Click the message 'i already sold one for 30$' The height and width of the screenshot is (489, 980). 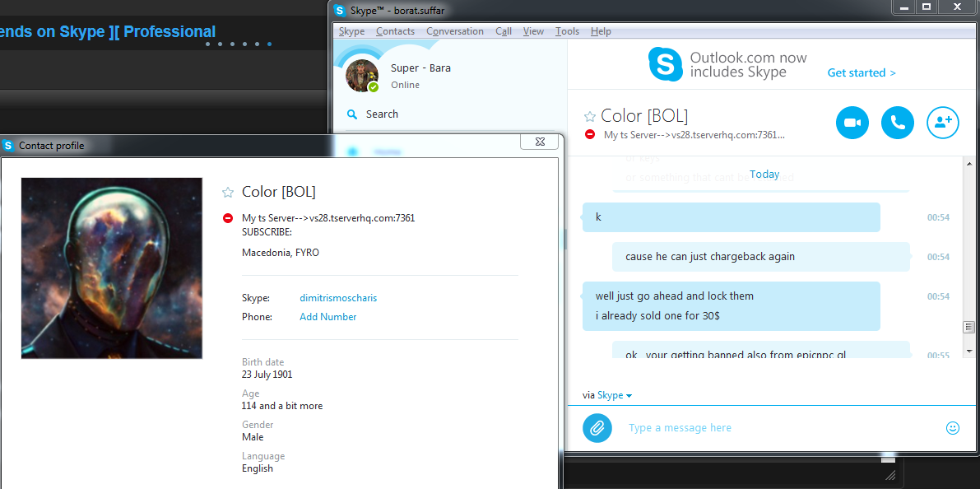(x=657, y=316)
